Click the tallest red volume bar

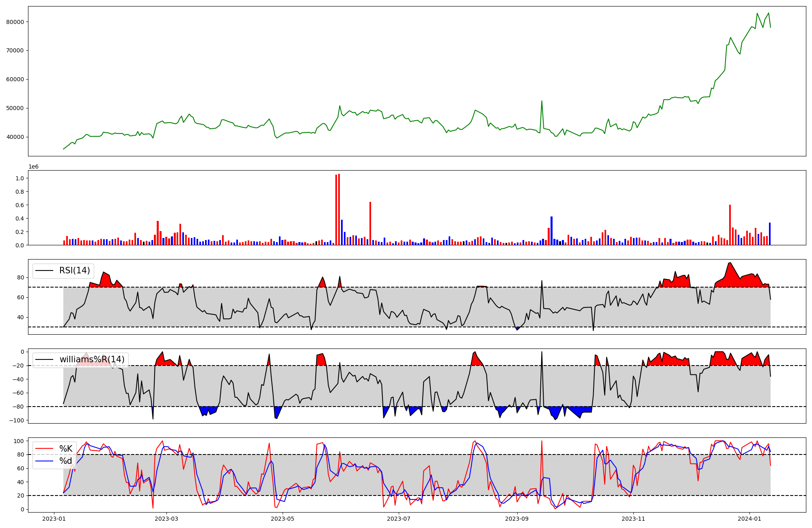(x=339, y=209)
